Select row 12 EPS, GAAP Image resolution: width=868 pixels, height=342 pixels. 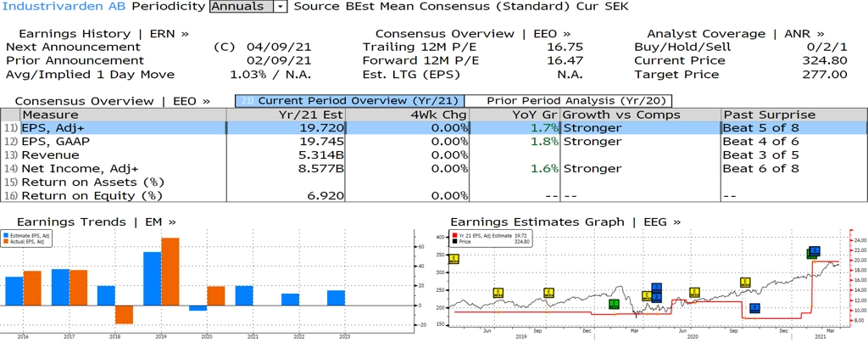[x=433, y=142]
